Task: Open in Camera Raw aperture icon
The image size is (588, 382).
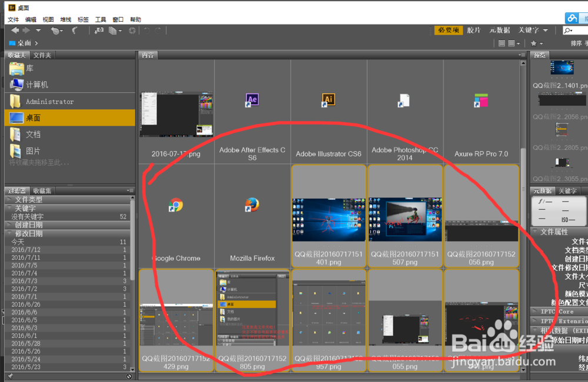Action: pos(132,31)
